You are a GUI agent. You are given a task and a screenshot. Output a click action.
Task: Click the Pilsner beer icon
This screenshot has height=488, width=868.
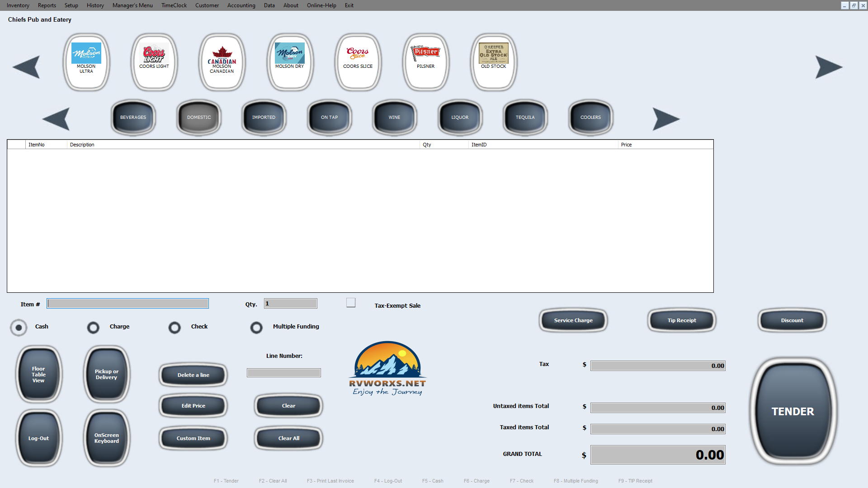425,61
